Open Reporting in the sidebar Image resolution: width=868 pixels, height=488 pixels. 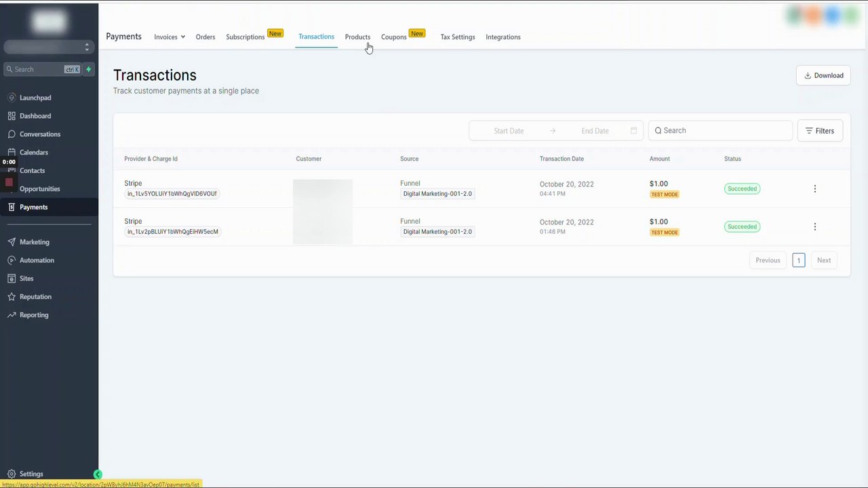pos(34,315)
